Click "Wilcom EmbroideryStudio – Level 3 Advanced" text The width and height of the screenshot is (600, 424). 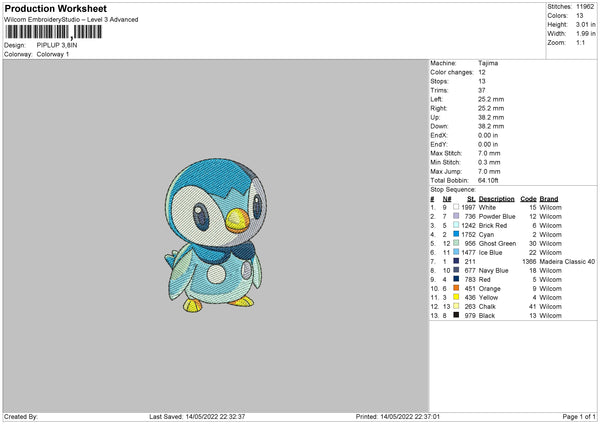click(x=71, y=20)
